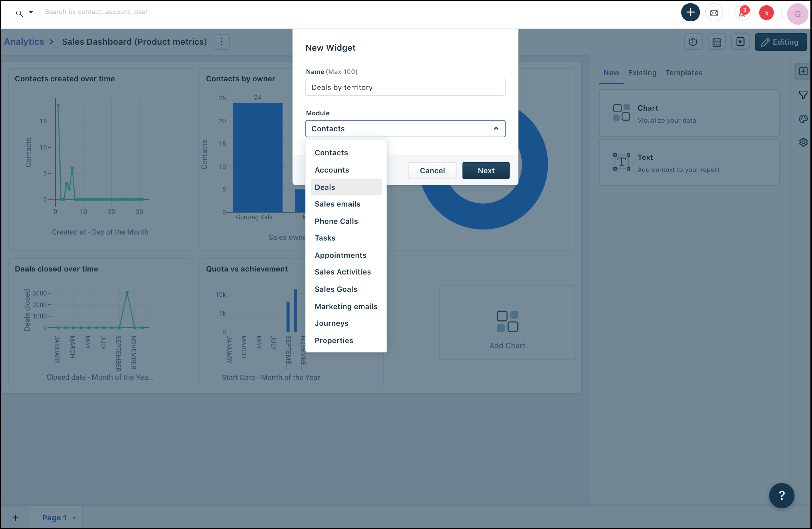Switch to the New tab
812x529 pixels.
[x=611, y=73]
